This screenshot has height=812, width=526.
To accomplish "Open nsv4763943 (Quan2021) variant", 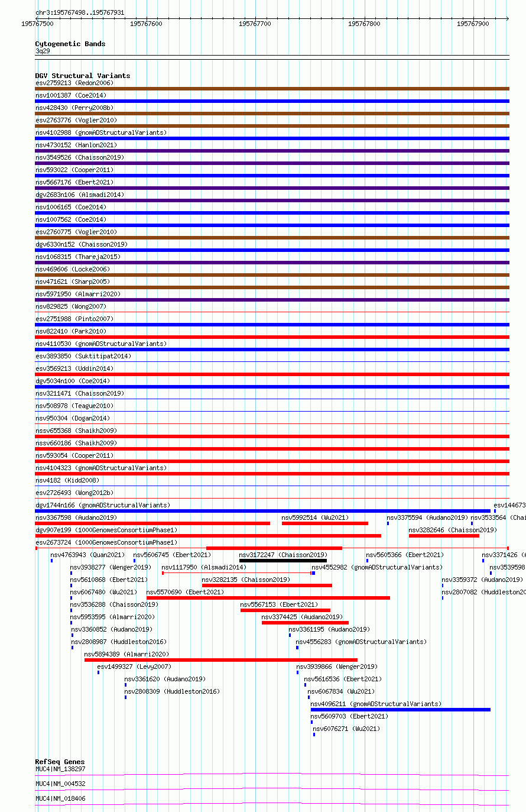I will coord(88,555).
